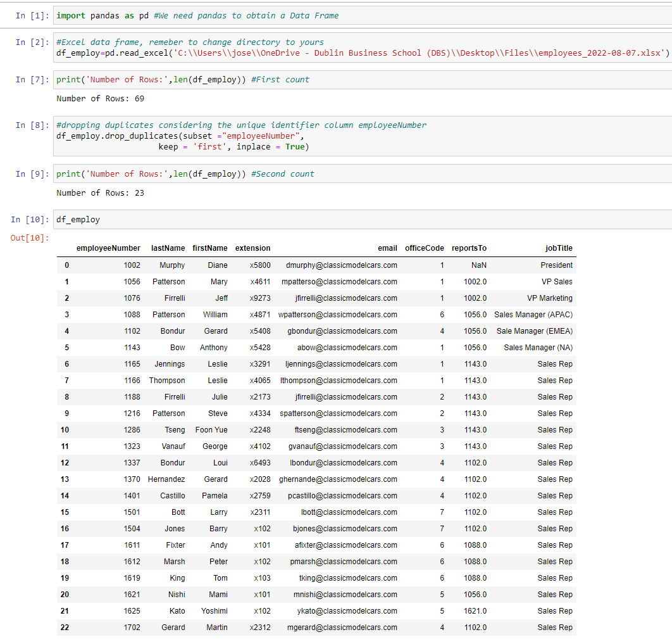Click email lbott@classicmodelcars.com

click(x=349, y=512)
